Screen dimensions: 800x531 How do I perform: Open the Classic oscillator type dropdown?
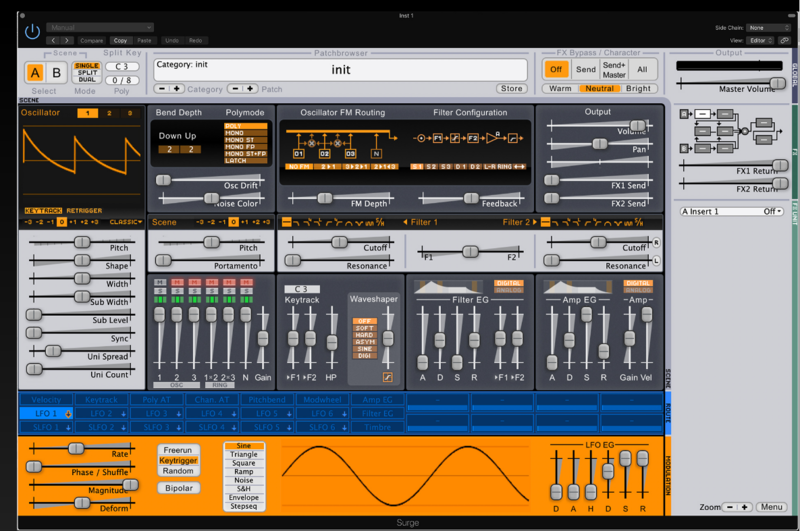pyautogui.click(x=126, y=221)
